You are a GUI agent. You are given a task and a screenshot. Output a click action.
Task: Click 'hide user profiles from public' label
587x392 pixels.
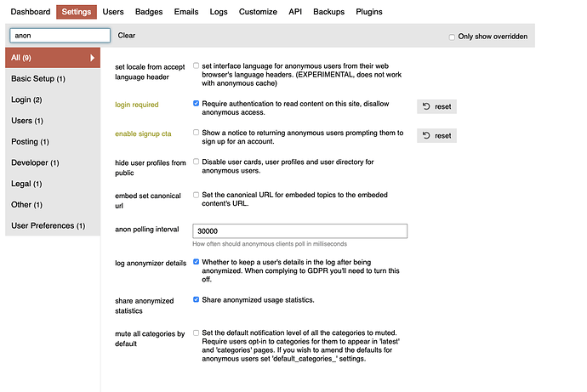point(150,168)
